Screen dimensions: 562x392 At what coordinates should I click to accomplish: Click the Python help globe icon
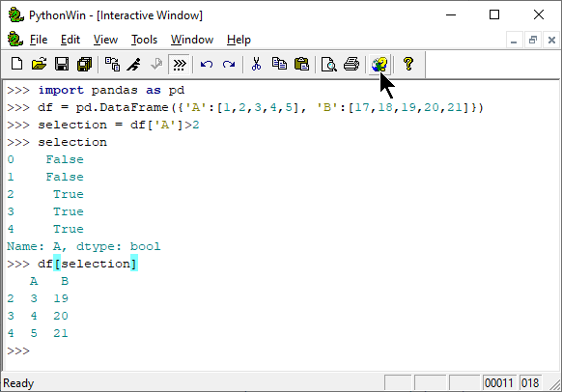(x=379, y=65)
